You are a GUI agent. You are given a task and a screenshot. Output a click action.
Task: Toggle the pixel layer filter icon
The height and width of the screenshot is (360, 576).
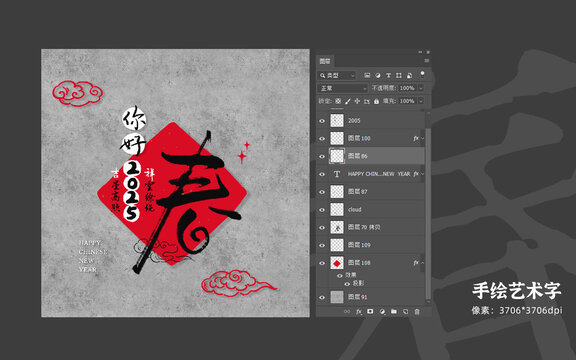[x=367, y=75]
